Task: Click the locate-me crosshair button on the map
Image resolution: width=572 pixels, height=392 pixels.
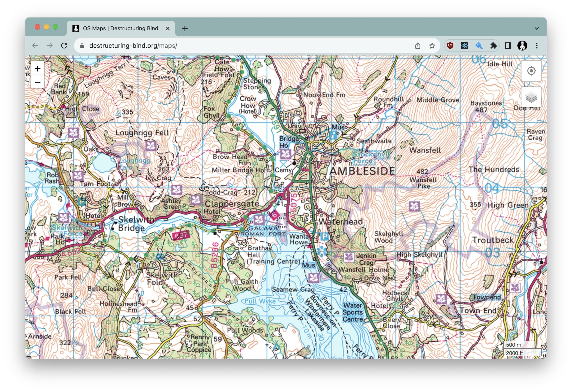Action: click(x=531, y=71)
